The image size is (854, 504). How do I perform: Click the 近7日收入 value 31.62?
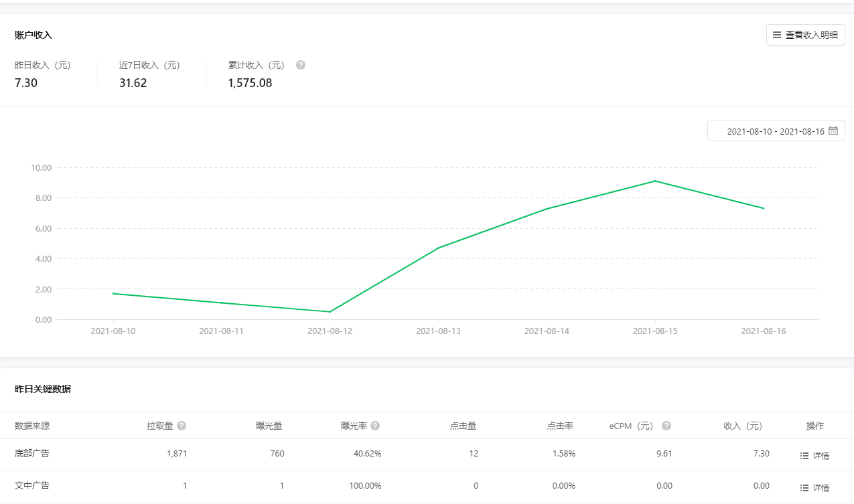tap(133, 83)
